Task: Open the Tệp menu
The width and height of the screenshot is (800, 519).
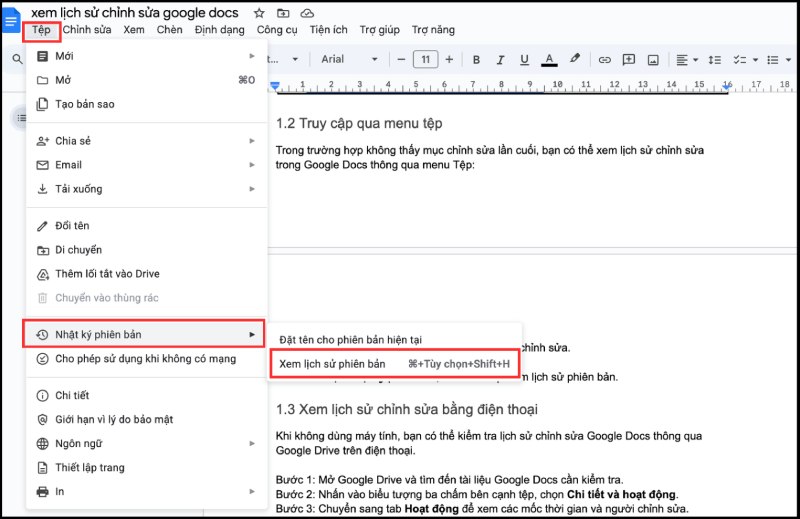Action: (41, 30)
